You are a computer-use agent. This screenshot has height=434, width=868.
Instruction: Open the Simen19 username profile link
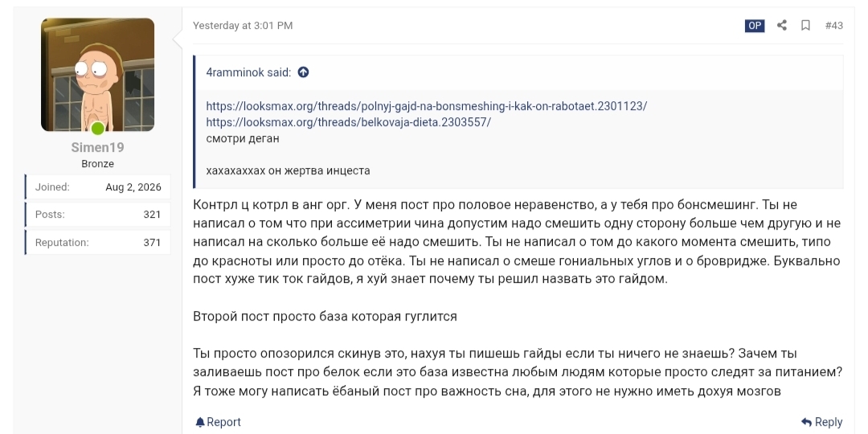pos(97,148)
